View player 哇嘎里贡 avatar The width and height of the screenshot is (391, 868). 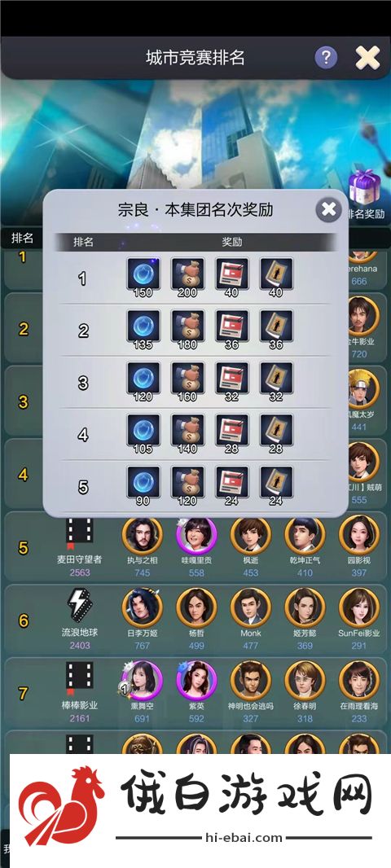[196, 535]
